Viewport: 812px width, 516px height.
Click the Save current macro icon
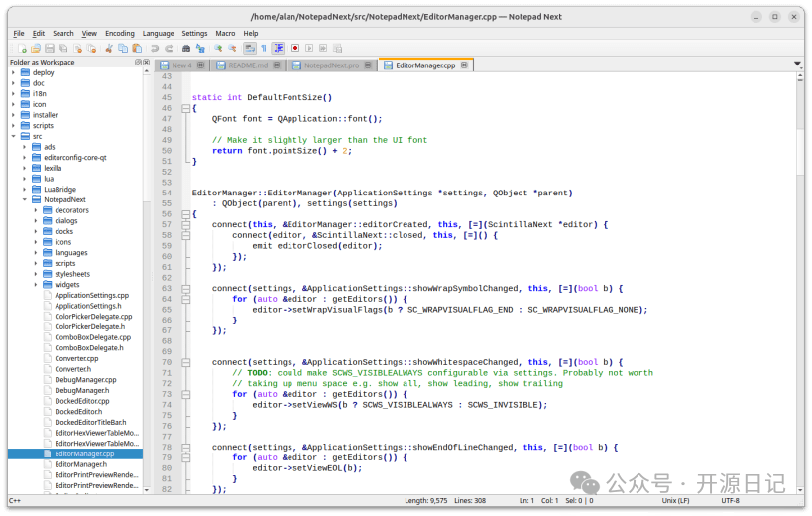338,49
